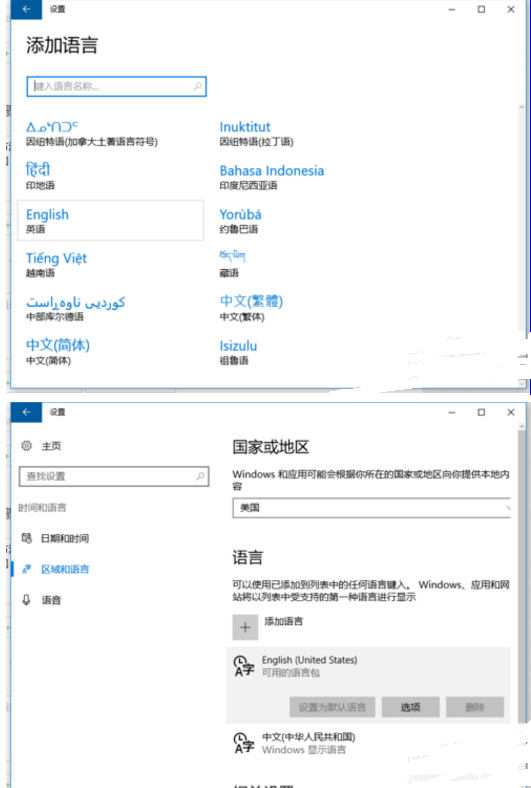This screenshot has height=788, width=531.
Task: Click scroll down arrow in Add Language window
Action: [521, 383]
